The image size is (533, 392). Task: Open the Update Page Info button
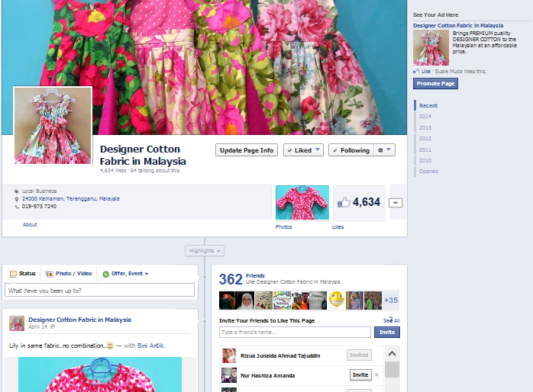(247, 150)
